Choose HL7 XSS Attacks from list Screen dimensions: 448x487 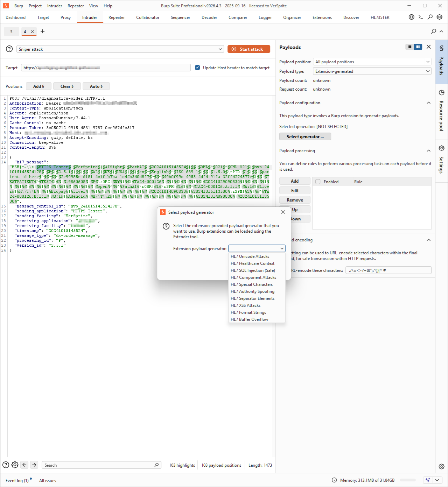click(257, 305)
